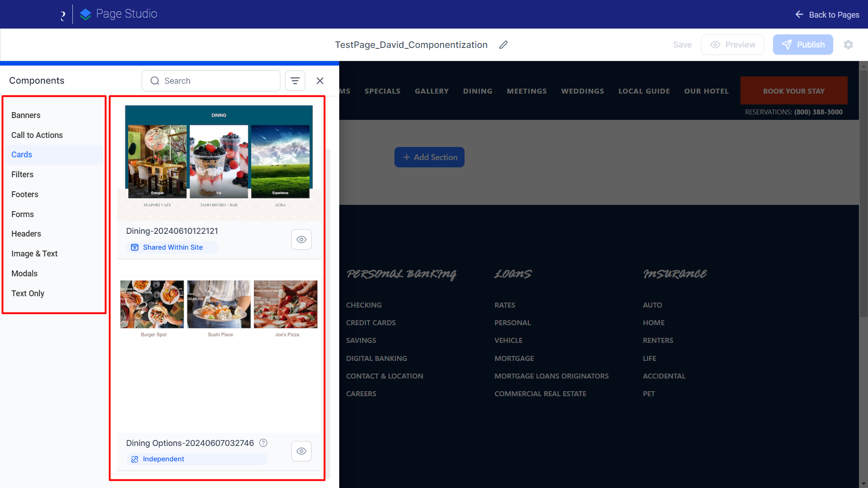Click the Add Section button
Viewport: 868px width, 488px height.
point(429,157)
